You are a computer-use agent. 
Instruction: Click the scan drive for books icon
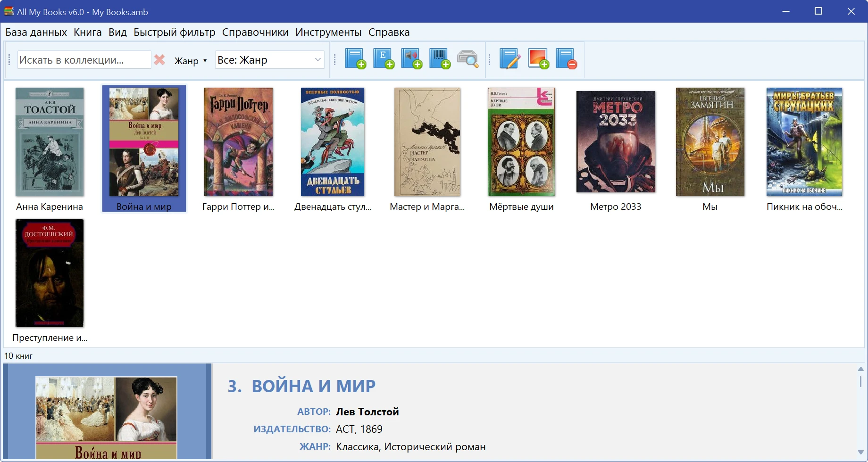click(468, 59)
